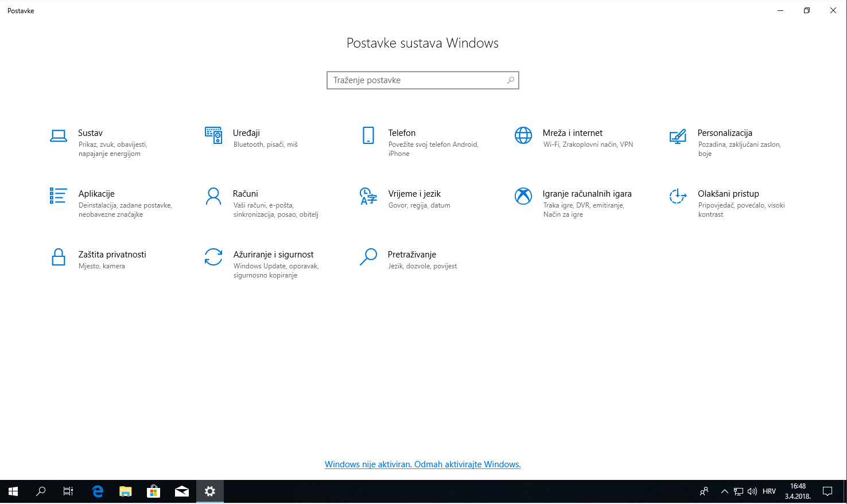
Task: Click the HRV language indicator
Action: click(769, 491)
